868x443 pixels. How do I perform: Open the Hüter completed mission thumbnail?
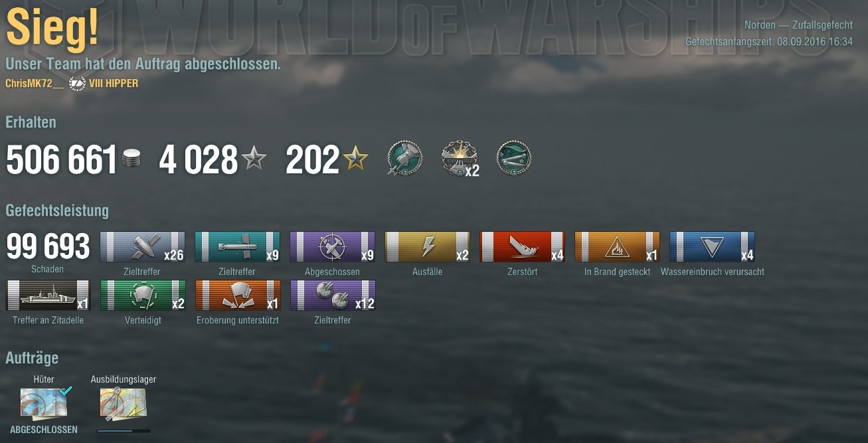[44, 404]
